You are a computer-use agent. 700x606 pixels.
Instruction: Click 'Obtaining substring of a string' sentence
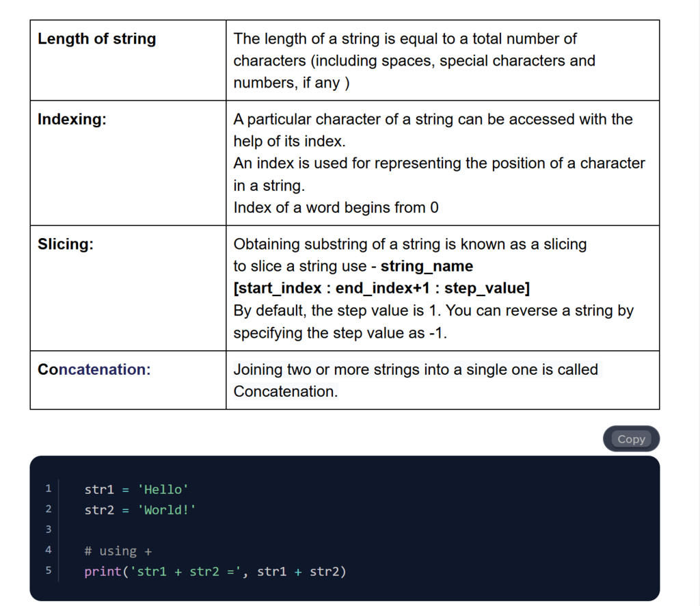tap(409, 244)
